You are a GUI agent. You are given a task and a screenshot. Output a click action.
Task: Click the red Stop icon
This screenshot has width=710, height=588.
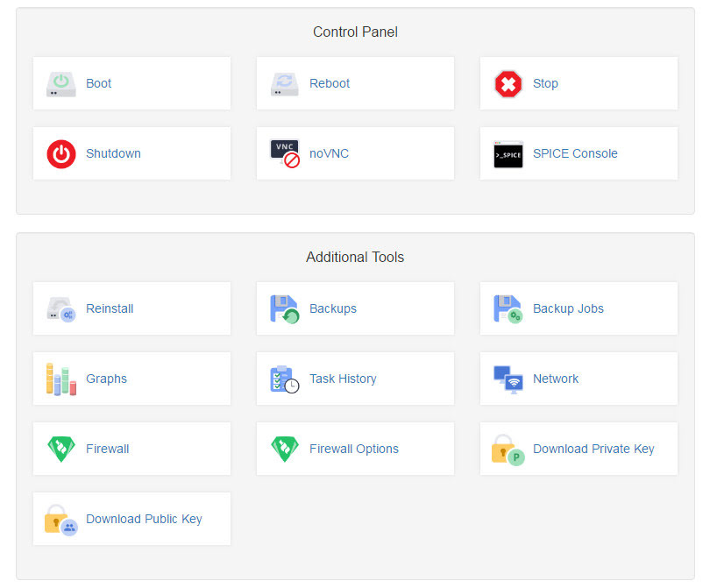pyautogui.click(x=507, y=83)
